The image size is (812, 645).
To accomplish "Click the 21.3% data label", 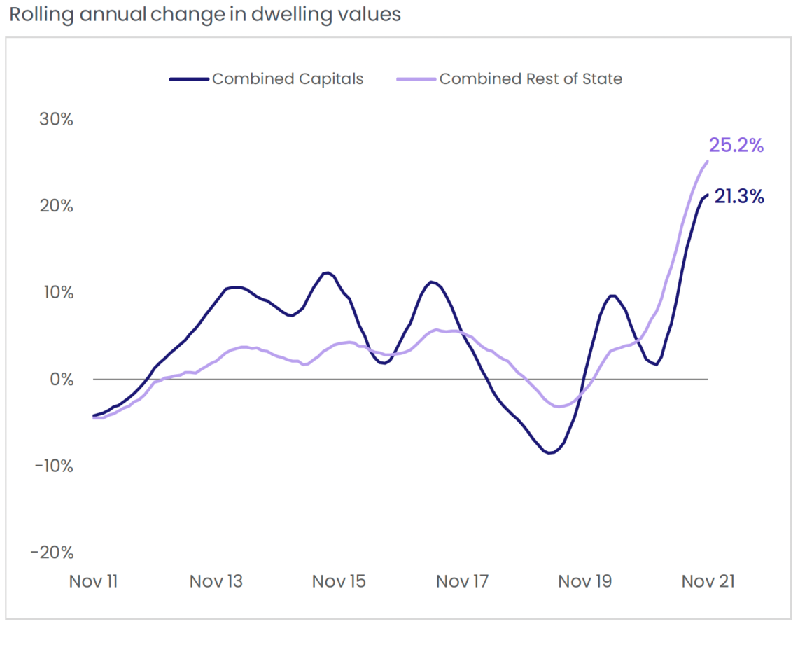I will point(739,197).
